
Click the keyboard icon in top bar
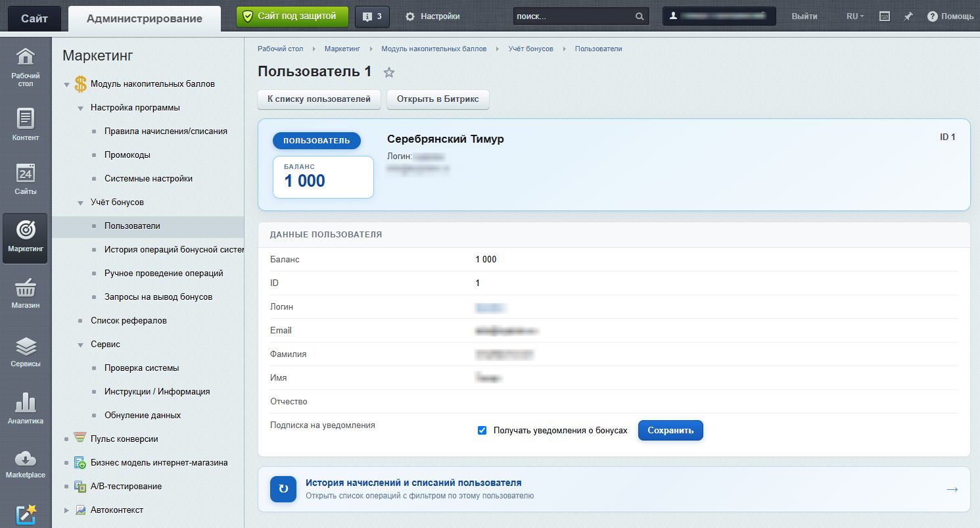coord(885,16)
